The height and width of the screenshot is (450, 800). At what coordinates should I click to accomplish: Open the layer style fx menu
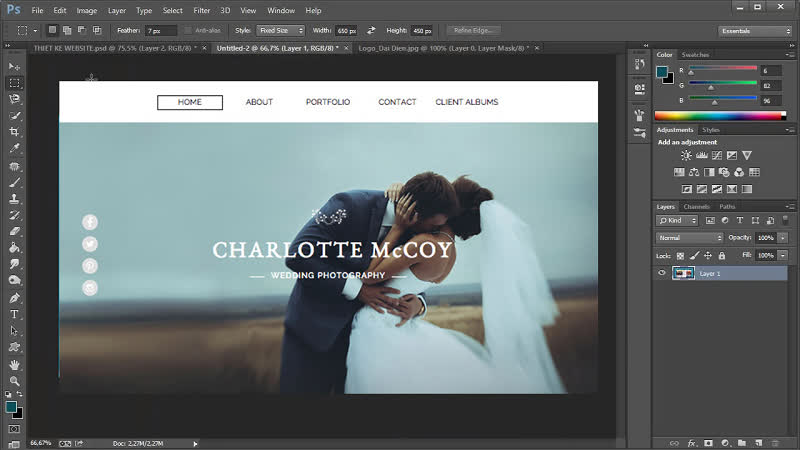coord(691,443)
